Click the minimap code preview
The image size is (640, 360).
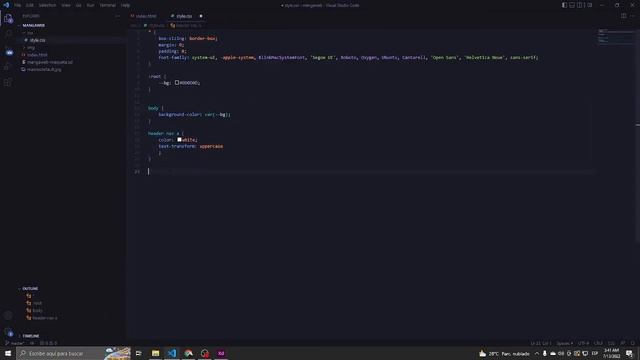(616, 36)
